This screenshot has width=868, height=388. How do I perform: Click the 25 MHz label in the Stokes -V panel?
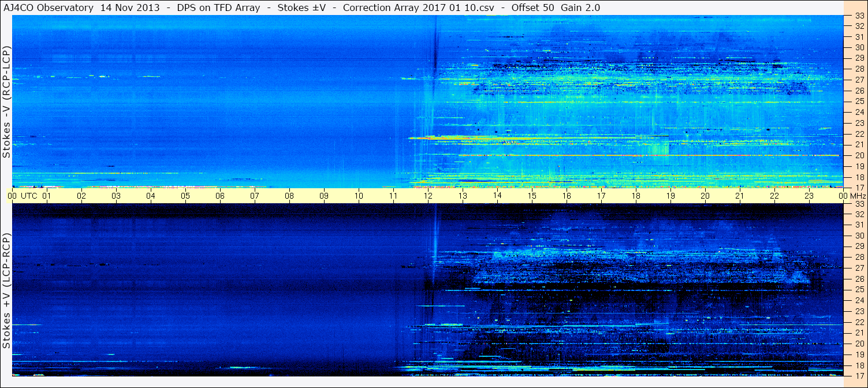[x=859, y=101]
